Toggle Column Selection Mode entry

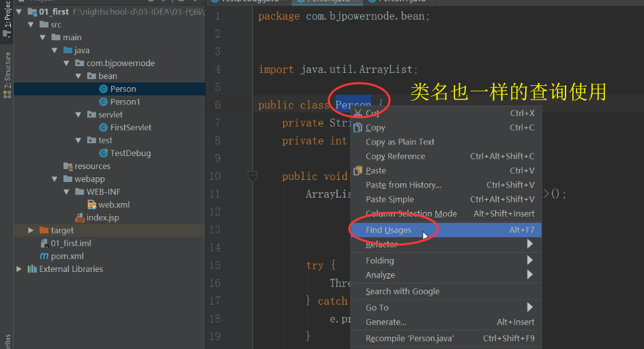point(446,214)
